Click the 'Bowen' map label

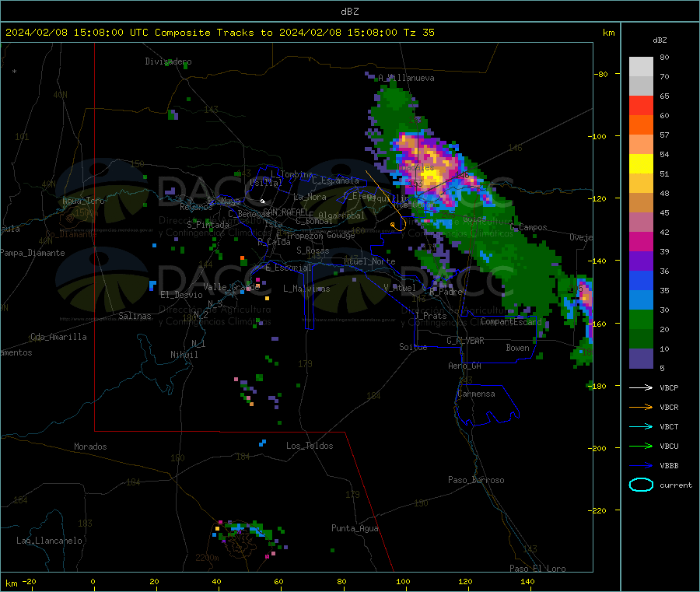(517, 348)
